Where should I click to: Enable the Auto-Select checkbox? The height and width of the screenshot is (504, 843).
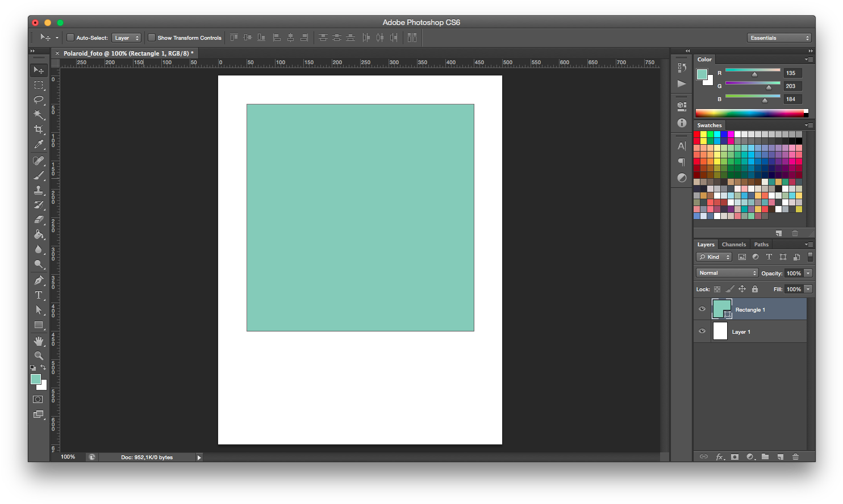point(70,37)
